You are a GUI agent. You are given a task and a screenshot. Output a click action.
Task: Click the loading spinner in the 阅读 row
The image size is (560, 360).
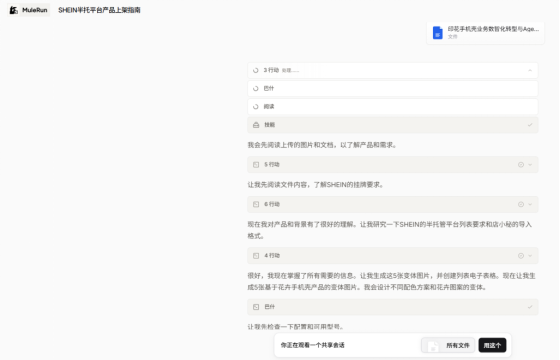pos(256,106)
